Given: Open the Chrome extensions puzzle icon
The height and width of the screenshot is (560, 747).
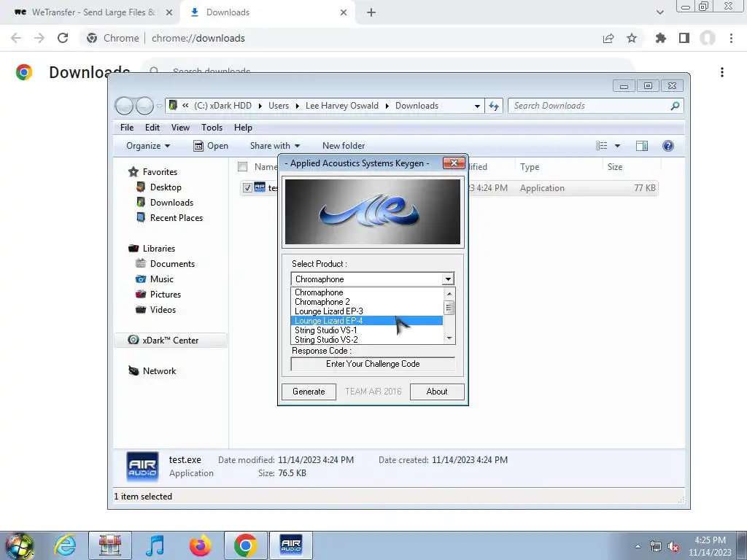Looking at the screenshot, I should click(660, 38).
